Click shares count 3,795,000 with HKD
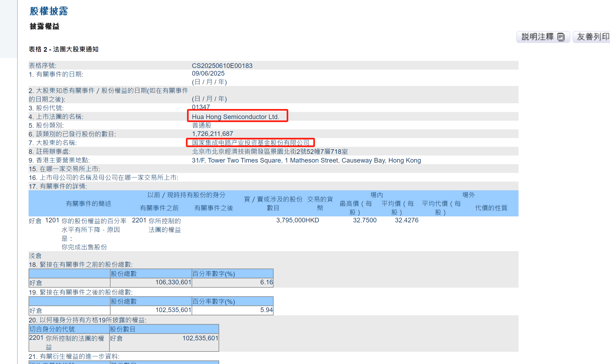610x364 pixels. coord(298,220)
